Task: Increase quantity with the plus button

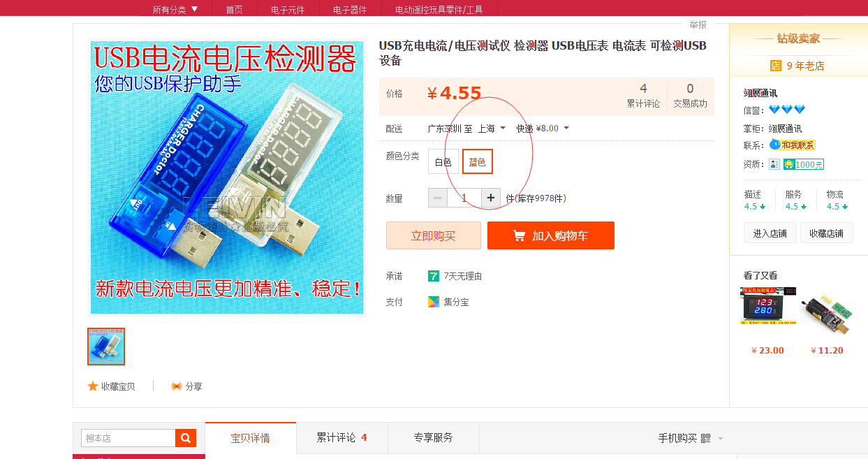Action: pos(491,198)
